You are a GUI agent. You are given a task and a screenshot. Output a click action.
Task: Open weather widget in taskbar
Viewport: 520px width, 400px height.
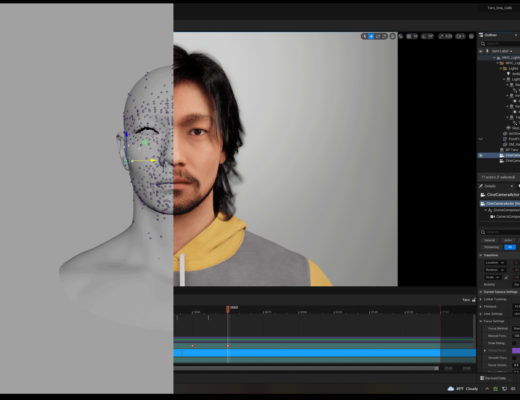click(x=463, y=389)
